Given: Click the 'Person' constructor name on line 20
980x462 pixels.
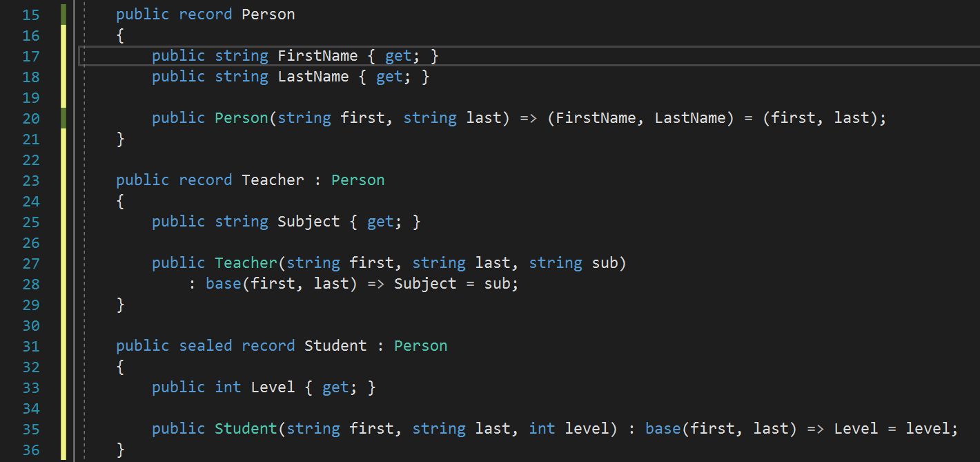Looking at the screenshot, I should coord(242,118).
